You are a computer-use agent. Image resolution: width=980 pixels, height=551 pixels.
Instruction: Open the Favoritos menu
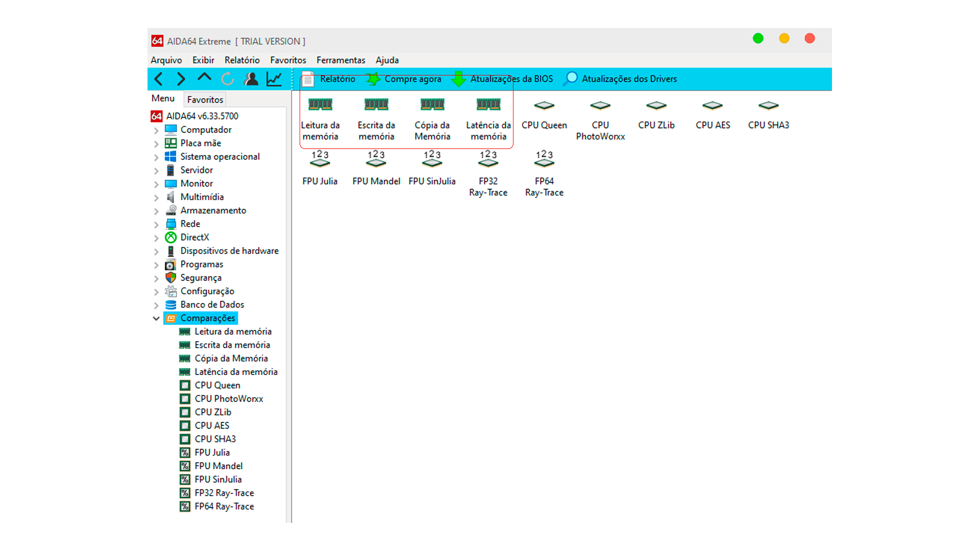(288, 60)
